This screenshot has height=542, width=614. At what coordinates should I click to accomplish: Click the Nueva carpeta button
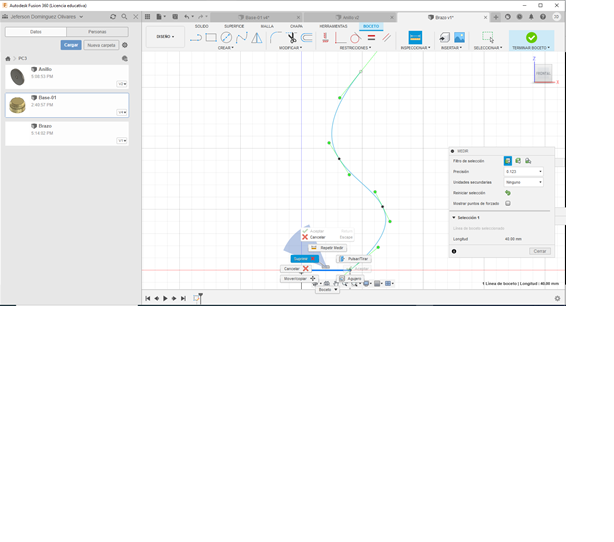[101, 45]
